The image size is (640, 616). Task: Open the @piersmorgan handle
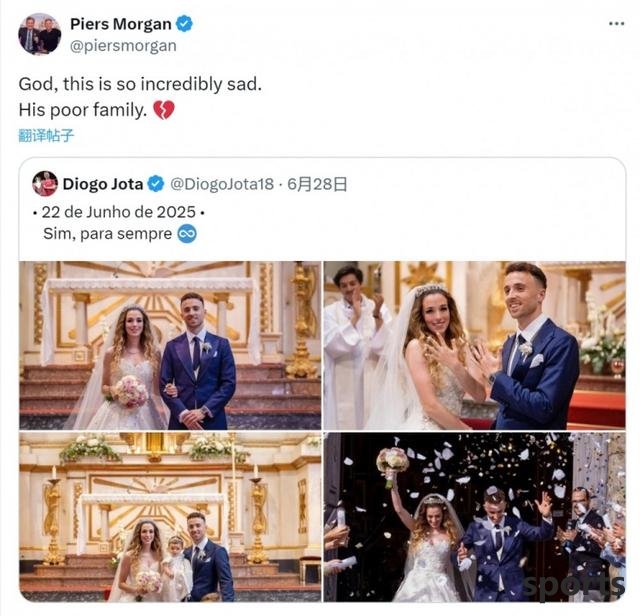coord(123,46)
